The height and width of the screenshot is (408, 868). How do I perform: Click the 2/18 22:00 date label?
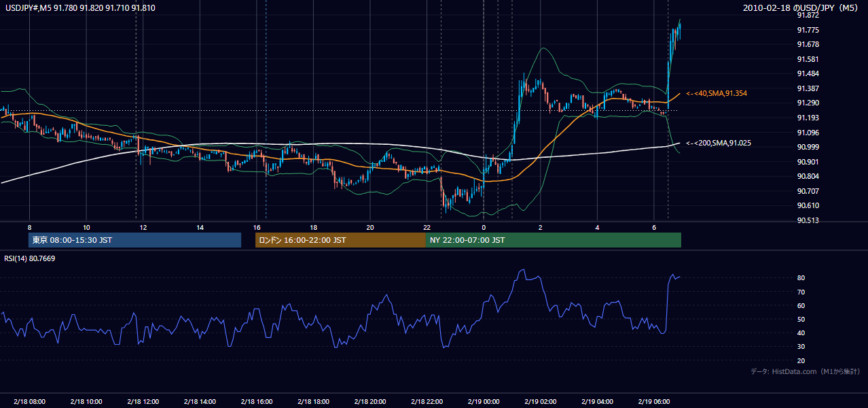[x=427, y=402]
